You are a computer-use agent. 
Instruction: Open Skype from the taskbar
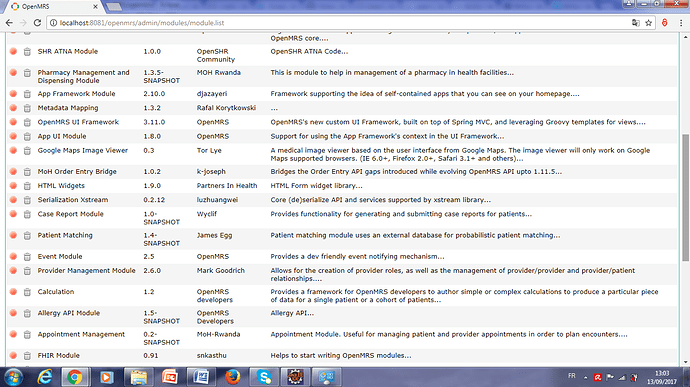pos(264,377)
